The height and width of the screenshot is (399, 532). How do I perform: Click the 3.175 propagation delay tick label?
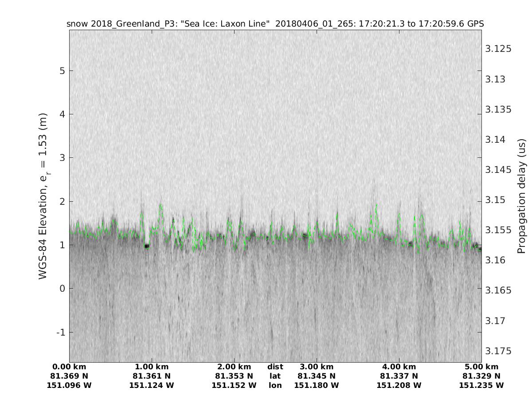pos(499,351)
